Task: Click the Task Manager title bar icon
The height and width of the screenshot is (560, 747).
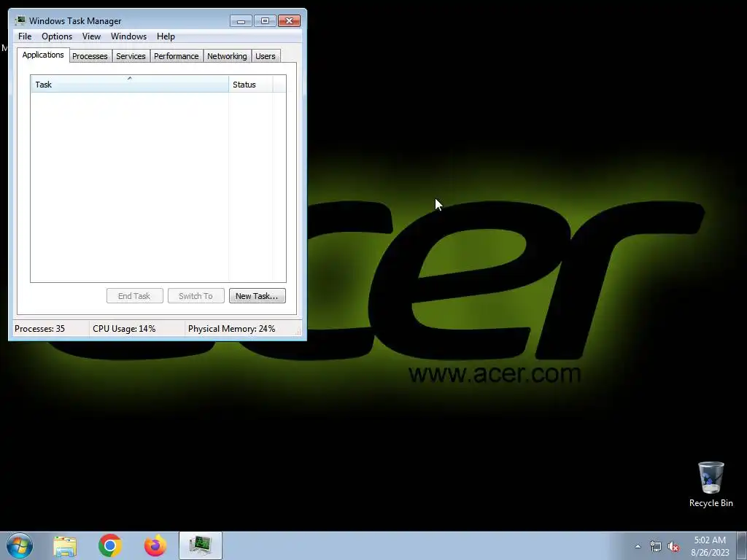Action: 20,20
